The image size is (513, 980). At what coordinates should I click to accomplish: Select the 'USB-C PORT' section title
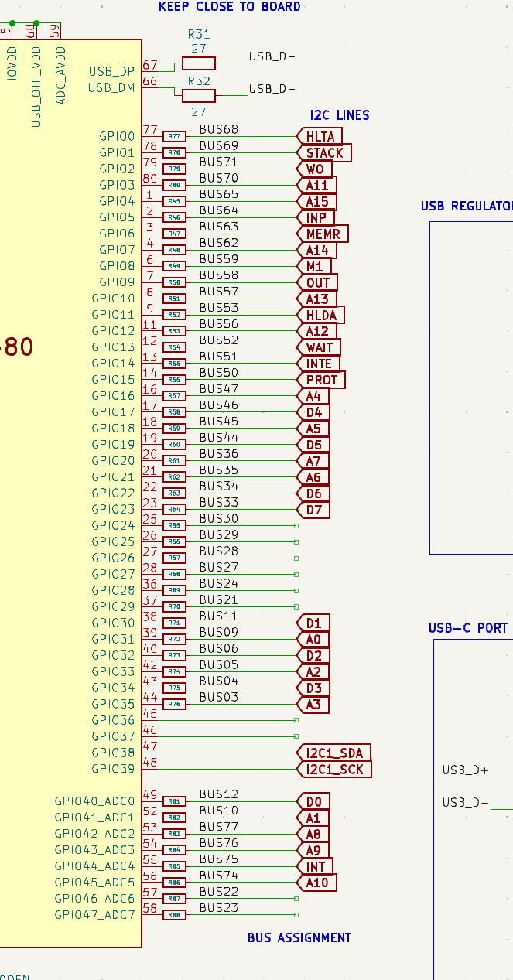(x=467, y=628)
